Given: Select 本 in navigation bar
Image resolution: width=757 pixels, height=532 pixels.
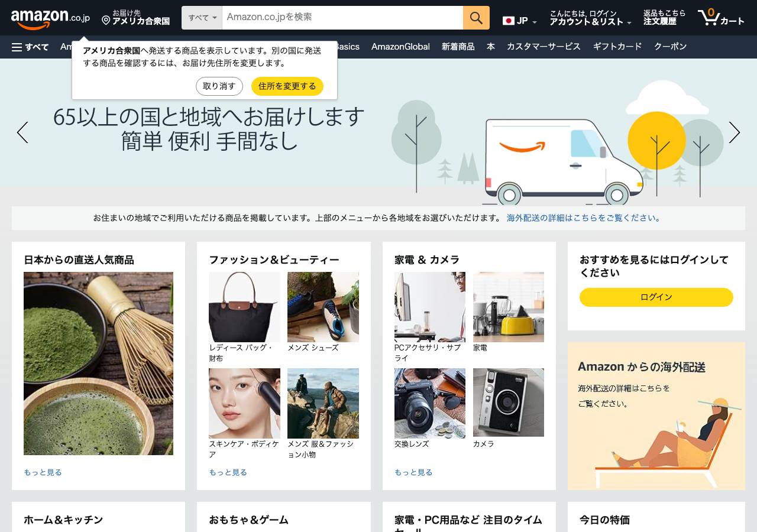Looking at the screenshot, I should (490, 47).
